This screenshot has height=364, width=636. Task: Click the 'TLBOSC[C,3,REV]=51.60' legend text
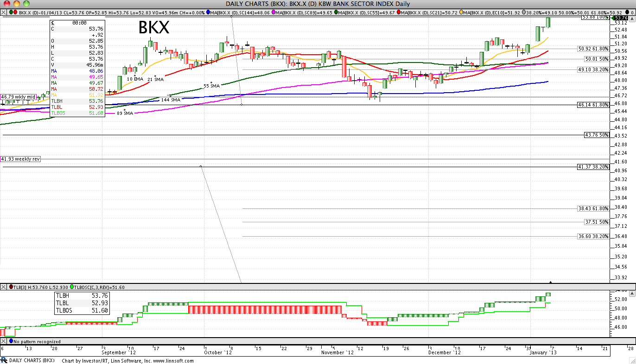point(100,287)
